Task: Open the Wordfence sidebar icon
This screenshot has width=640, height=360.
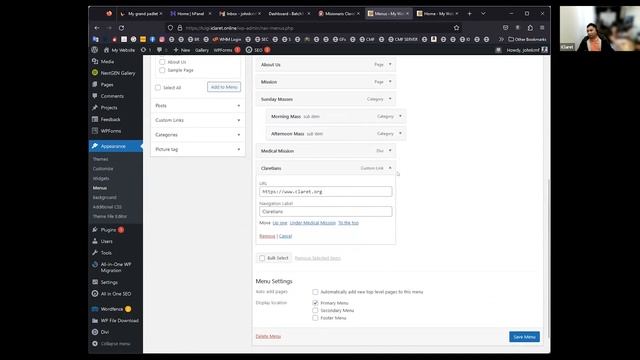Action: click(x=95, y=309)
